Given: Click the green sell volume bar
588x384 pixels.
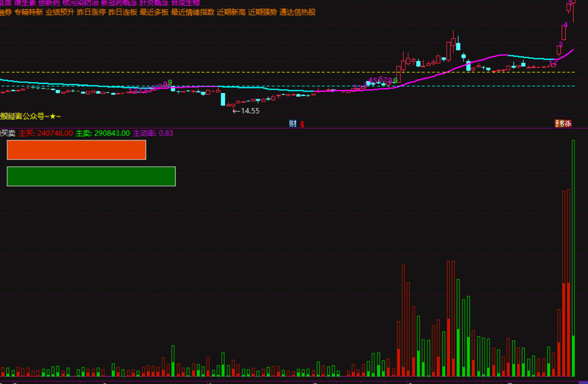Looking at the screenshot, I should [x=91, y=176].
